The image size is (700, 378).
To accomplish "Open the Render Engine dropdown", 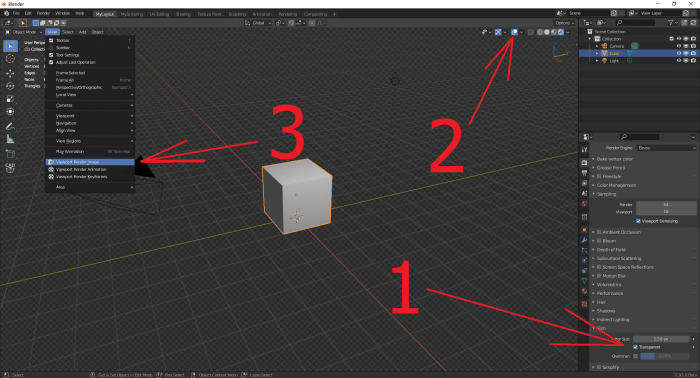I will pos(666,148).
